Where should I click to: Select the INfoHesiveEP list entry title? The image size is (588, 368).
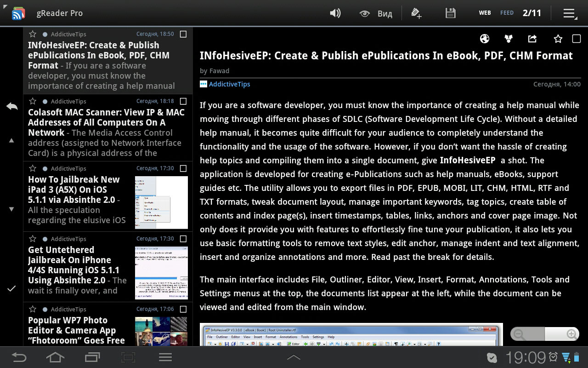point(99,55)
